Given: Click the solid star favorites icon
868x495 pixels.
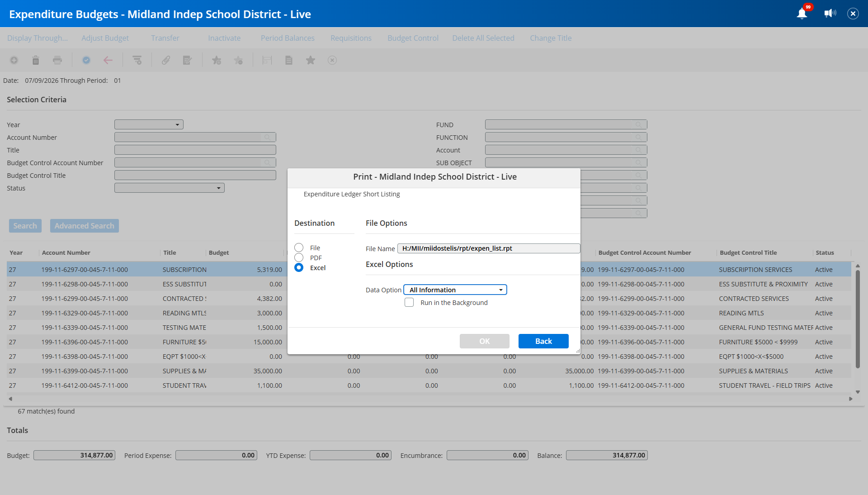Looking at the screenshot, I should coord(311,60).
